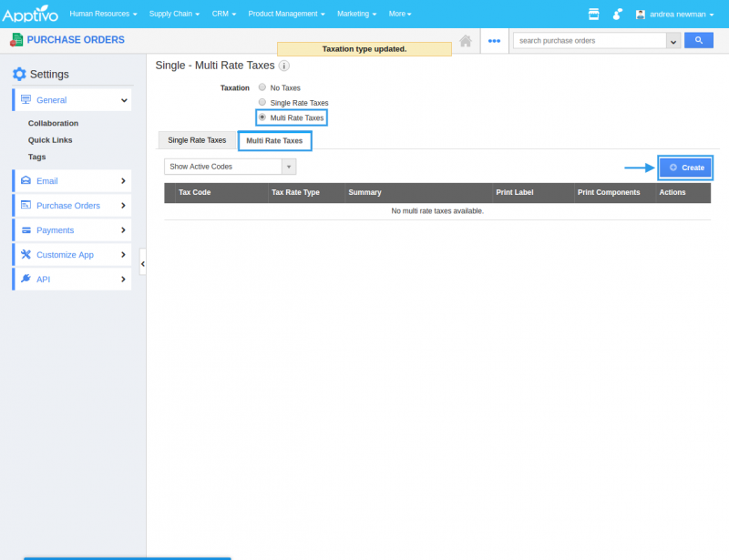Open the app store icon in top bar
This screenshot has width=729, height=560.
(594, 14)
